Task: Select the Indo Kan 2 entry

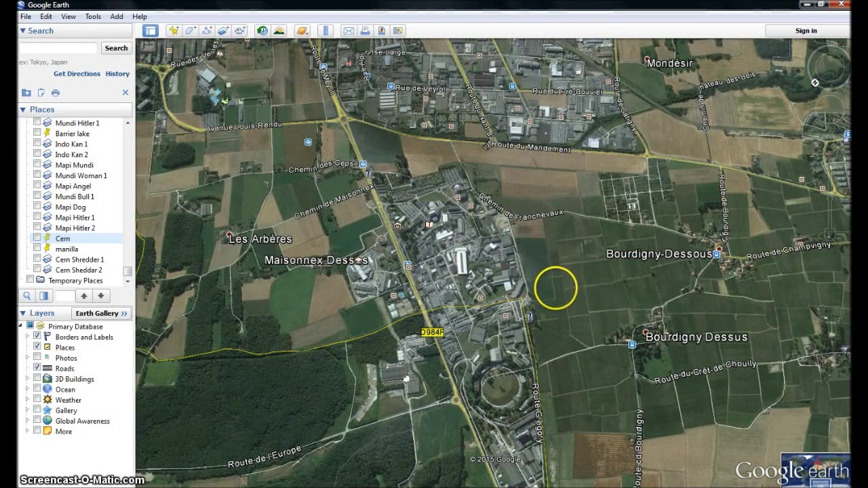Action: tap(71, 155)
